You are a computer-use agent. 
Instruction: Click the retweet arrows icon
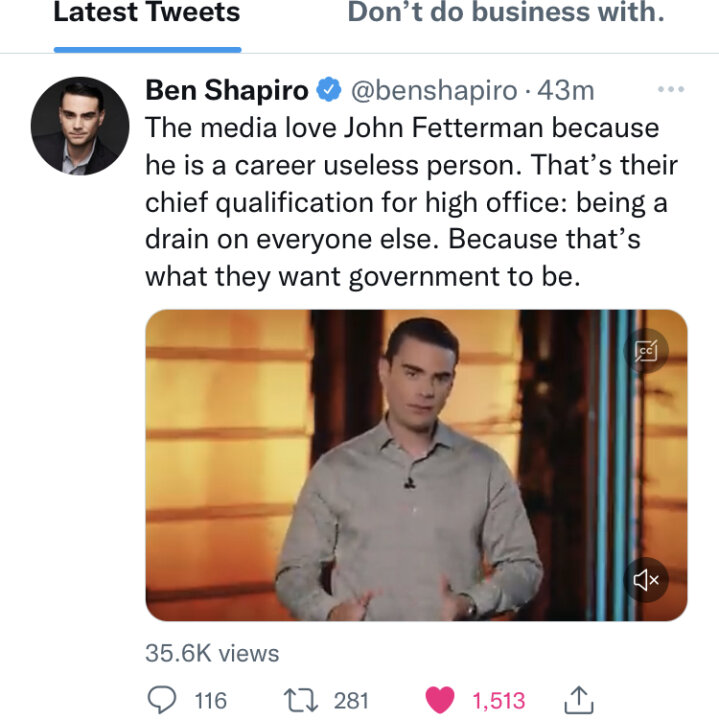point(301,700)
